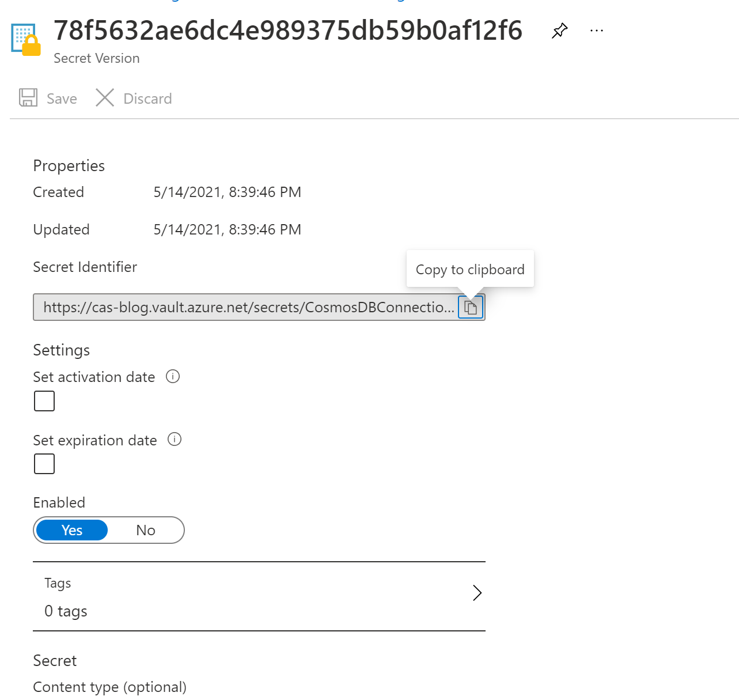Click the Discard button label

(x=147, y=99)
